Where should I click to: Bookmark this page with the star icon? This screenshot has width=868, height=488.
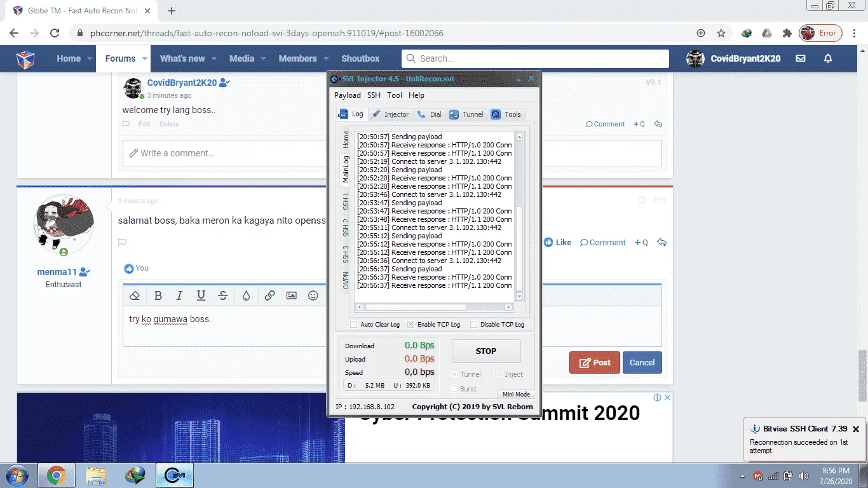click(x=721, y=33)
